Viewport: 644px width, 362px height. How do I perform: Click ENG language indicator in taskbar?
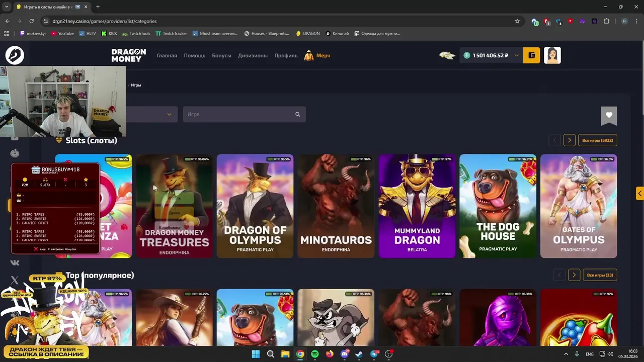click(590, 354)
